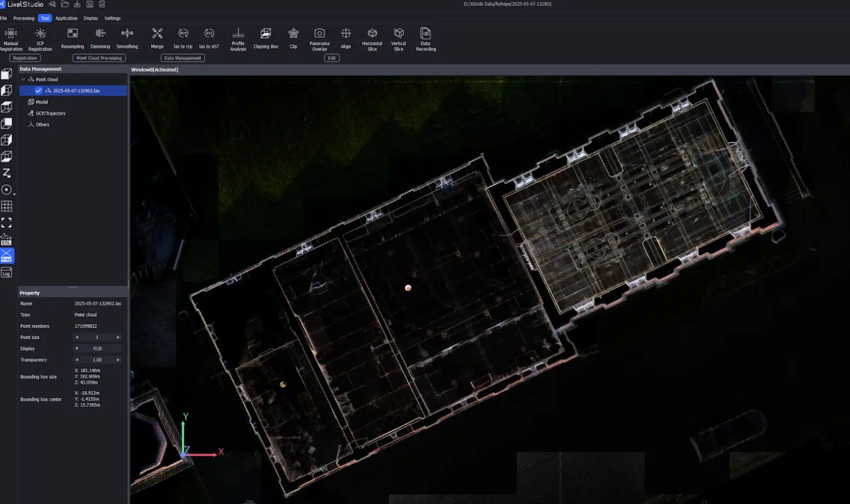Switch to the Tool menu tab

(45, 18)
